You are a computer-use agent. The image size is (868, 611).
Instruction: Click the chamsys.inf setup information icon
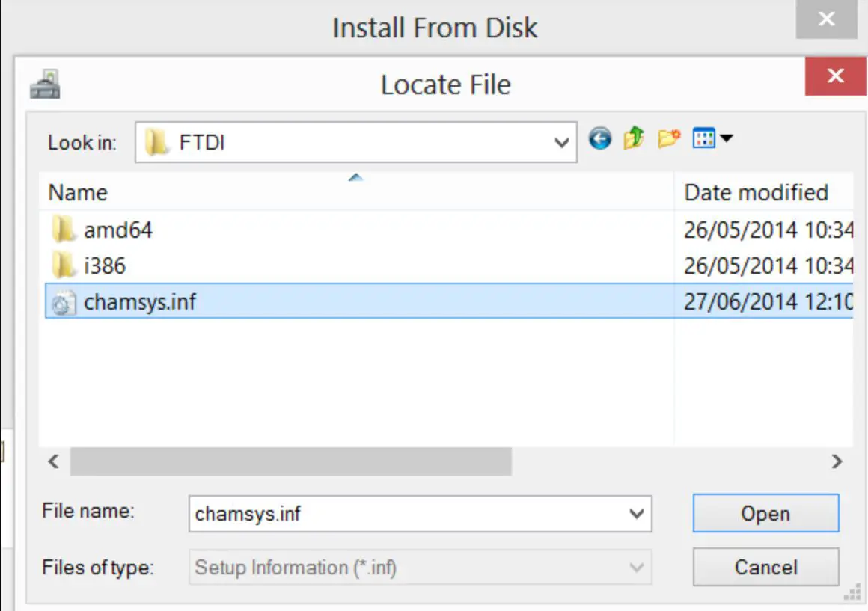click(64, 301)
